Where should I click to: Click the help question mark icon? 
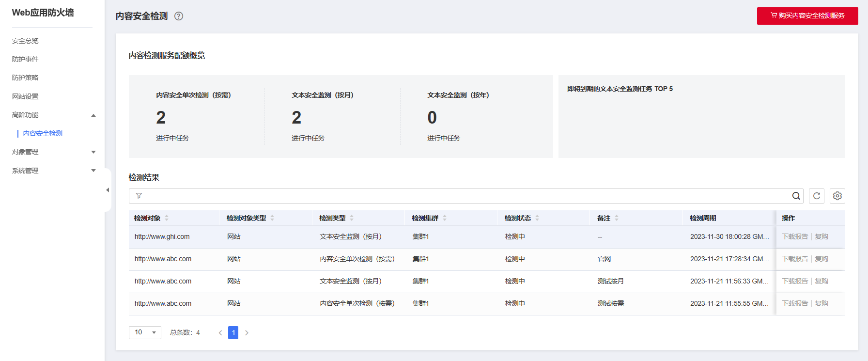coord(179,16)
